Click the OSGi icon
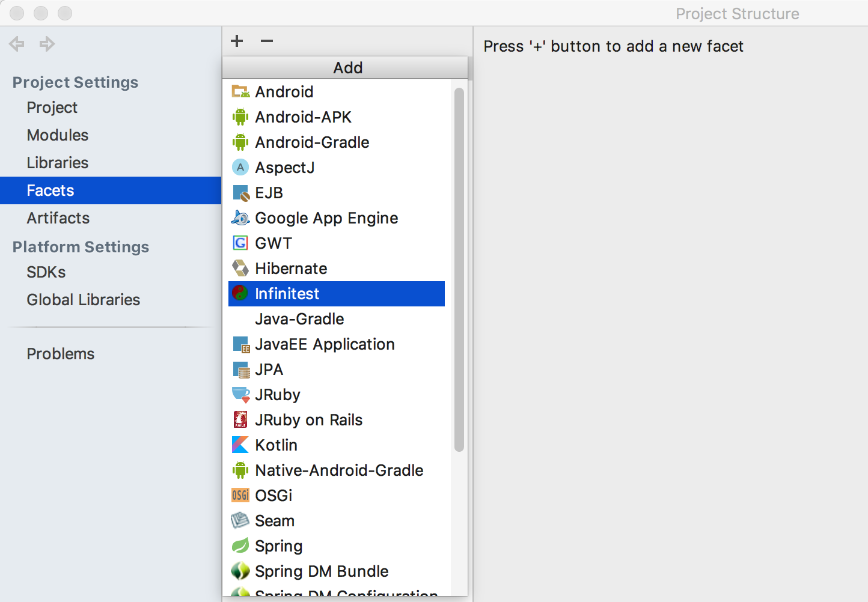This screenshot has height=602, width=868. (x=240, y=495)
